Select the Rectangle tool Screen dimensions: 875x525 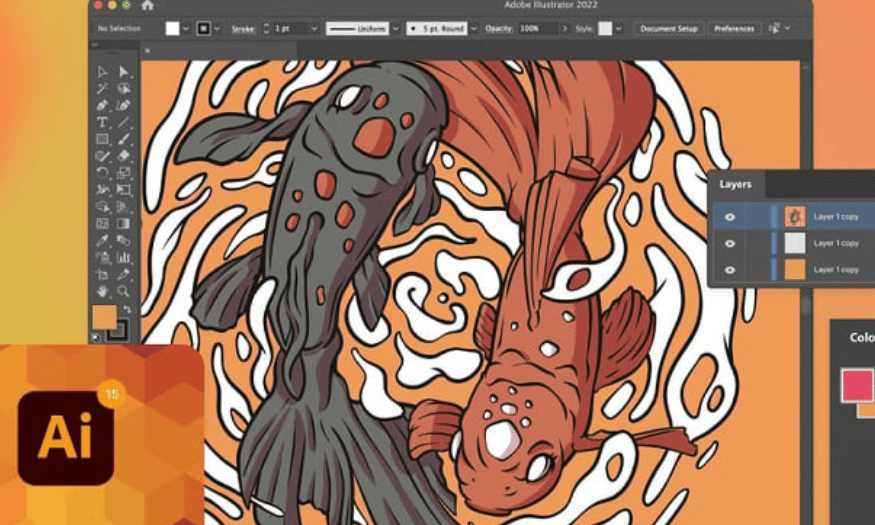[102, 139]
